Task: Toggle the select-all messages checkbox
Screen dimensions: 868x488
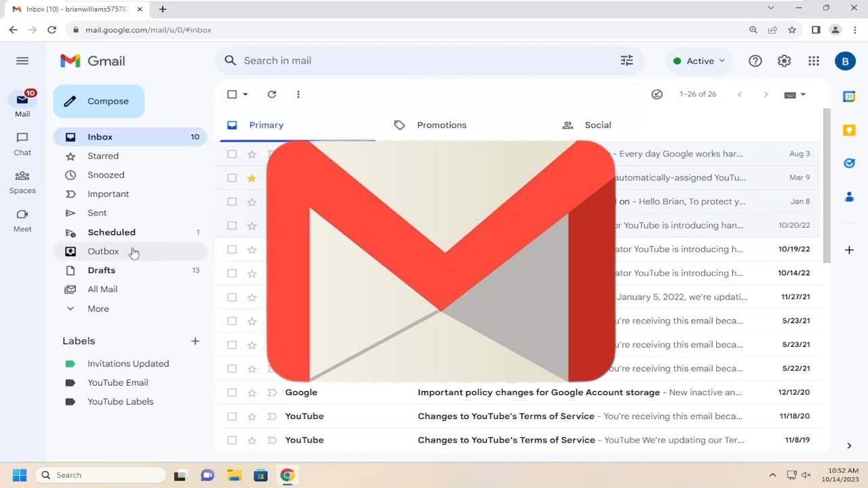Action: (x=232, y=94)
